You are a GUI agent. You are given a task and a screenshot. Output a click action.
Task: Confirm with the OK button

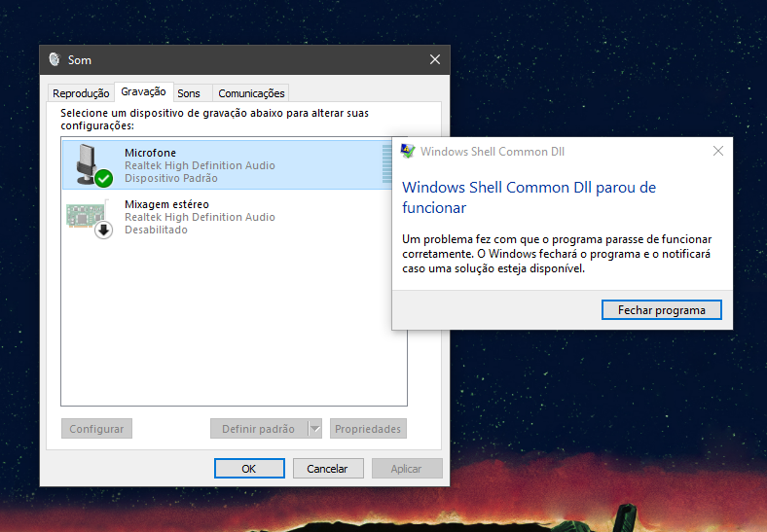249,469
